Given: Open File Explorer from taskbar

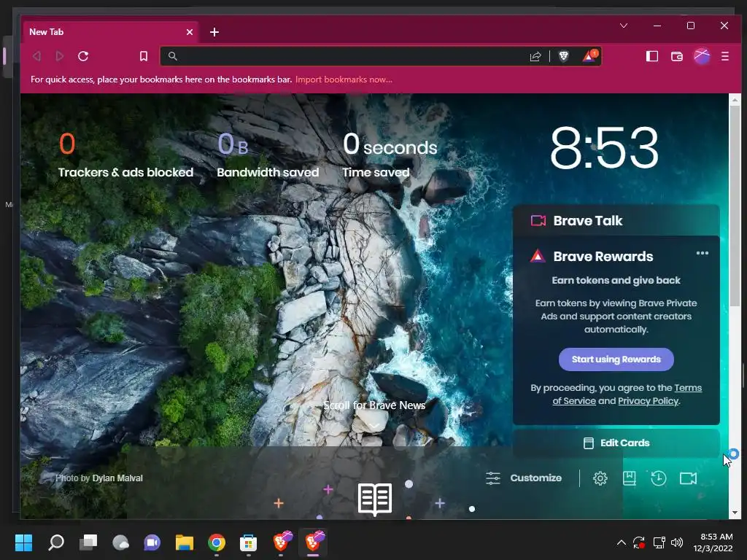Looking at the screenshot, I should tap(185, 542).
